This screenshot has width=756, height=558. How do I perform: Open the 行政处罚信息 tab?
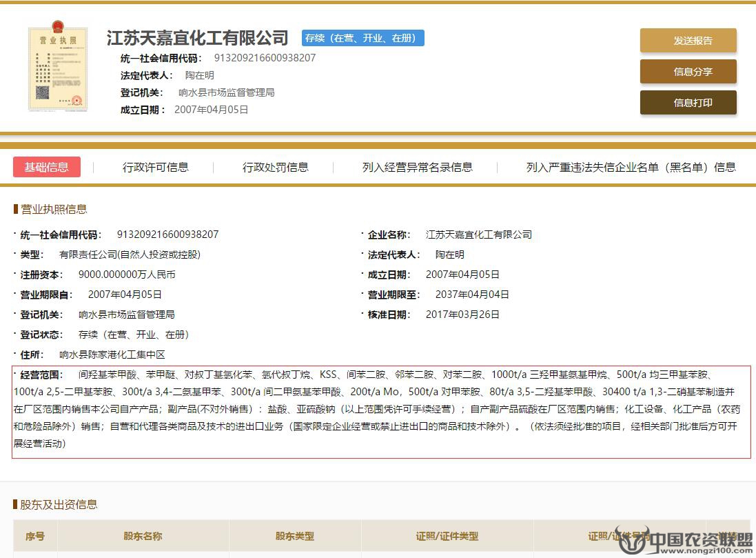(275, 167)
